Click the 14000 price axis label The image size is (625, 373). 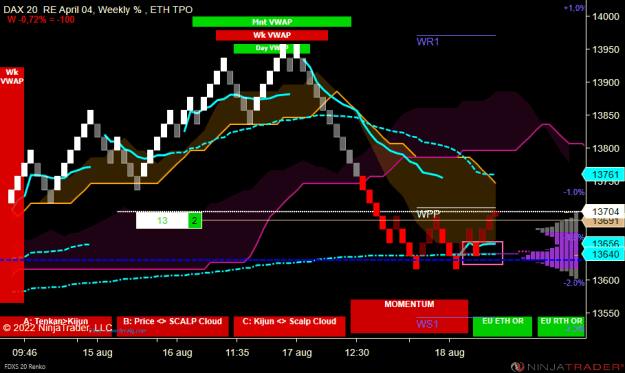click(x=606, y=16)
